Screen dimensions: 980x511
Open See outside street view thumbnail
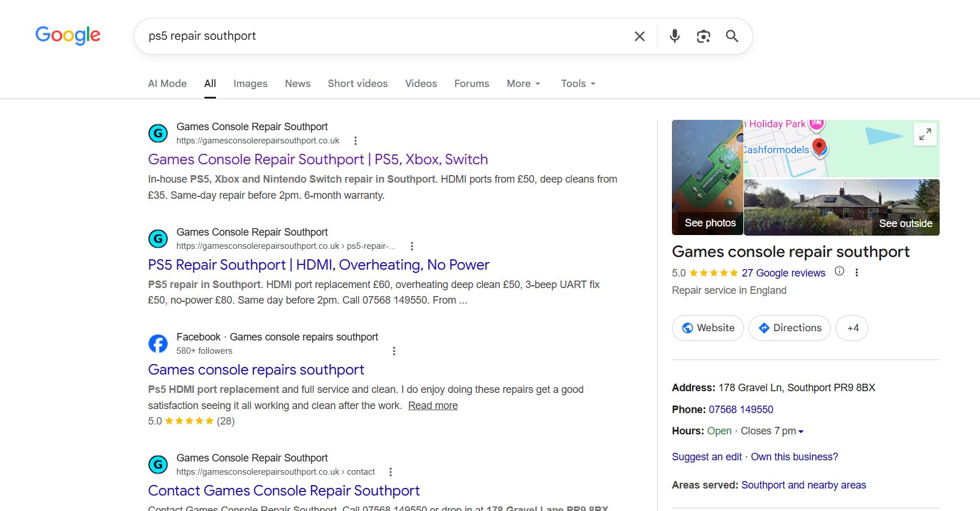click(x=842, y=207)
